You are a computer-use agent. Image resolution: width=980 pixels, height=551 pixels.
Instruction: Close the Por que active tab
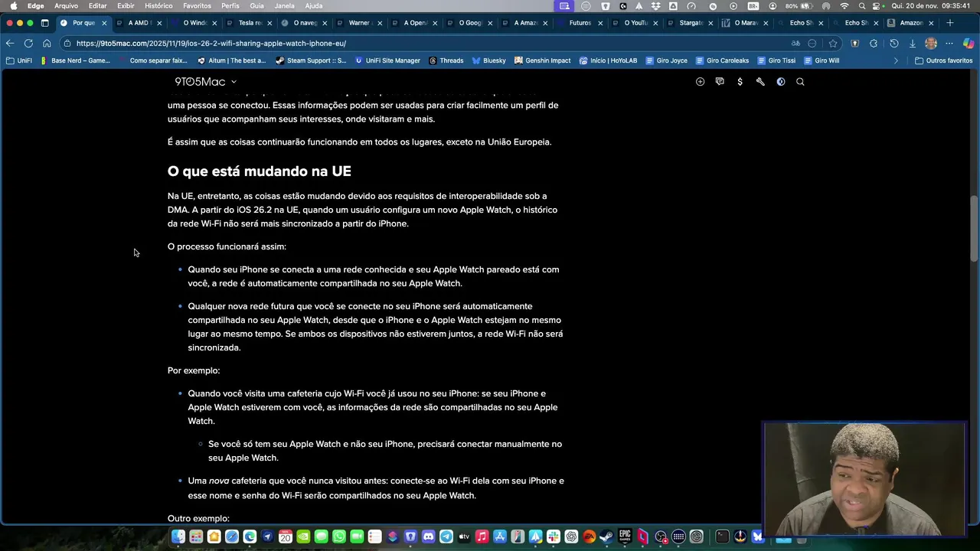pyautogui.click(x=104, y=23)
